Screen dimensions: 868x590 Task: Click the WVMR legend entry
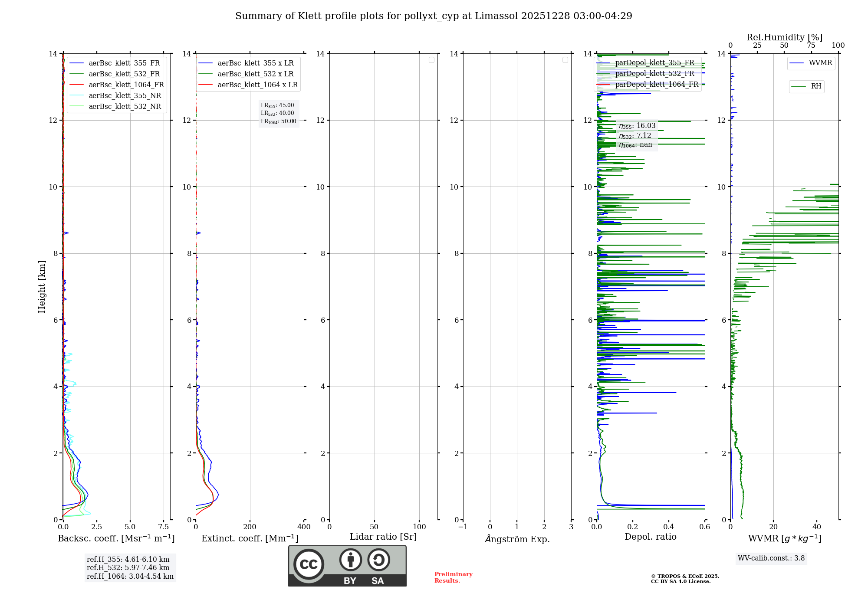(x=820, y=63)
